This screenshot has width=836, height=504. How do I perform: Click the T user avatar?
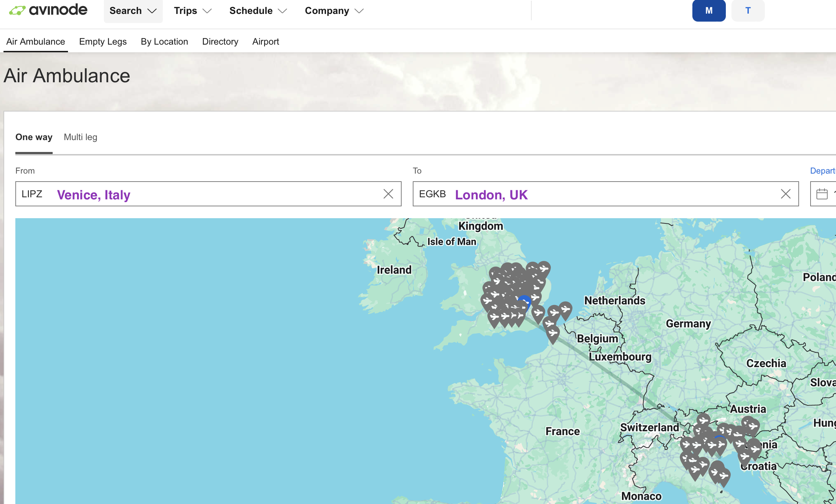[748, 10]
